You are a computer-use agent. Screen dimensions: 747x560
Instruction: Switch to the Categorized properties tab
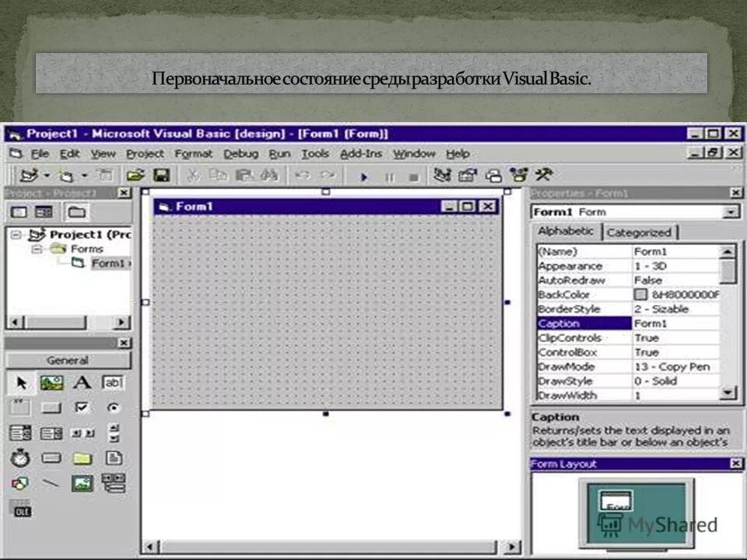point(639,233)
